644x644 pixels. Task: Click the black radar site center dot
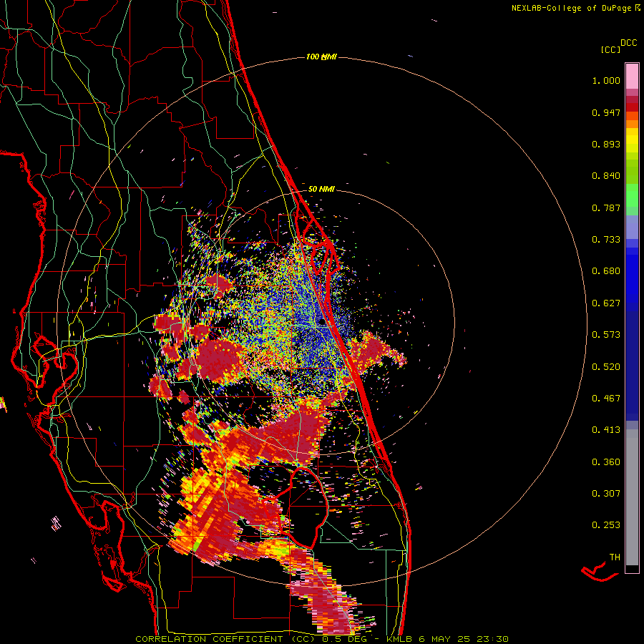coord(323,322)
